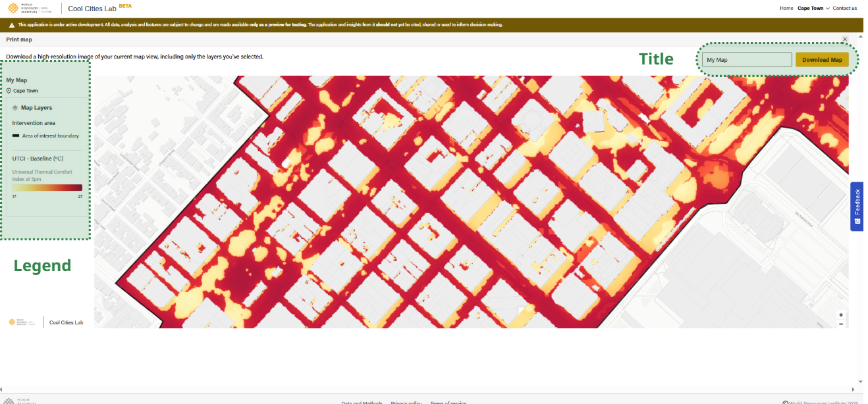Open the Cape Town city dropdown

pos(813,9)
